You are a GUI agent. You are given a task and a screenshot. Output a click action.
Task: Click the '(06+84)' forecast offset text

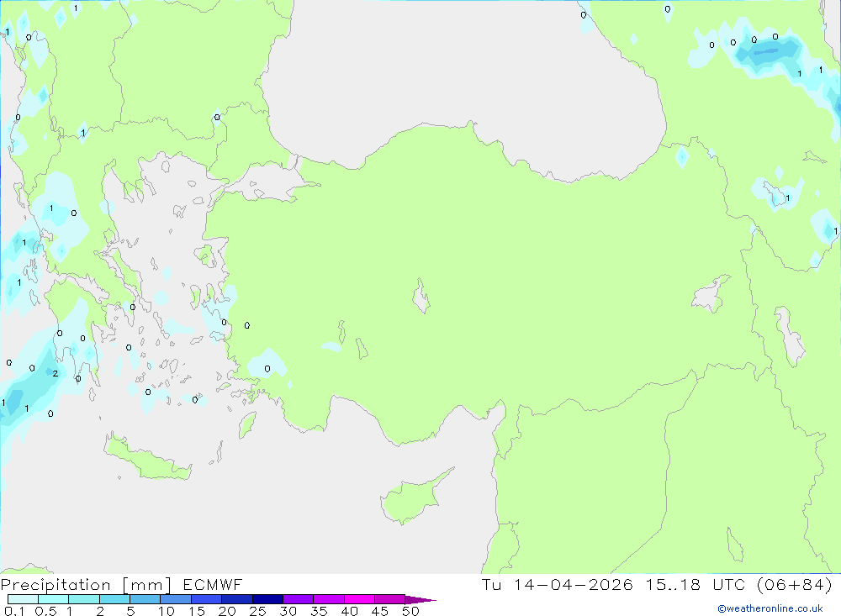pyautogui.click(x=795, y=584)
